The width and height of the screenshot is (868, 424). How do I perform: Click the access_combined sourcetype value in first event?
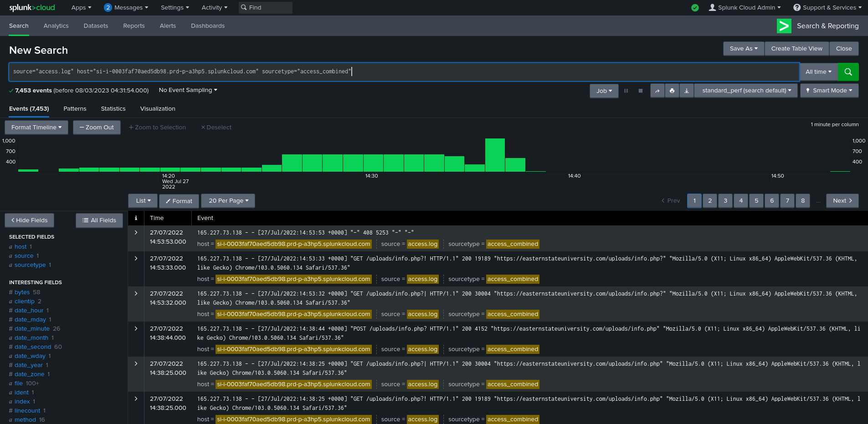pos(513,244)
